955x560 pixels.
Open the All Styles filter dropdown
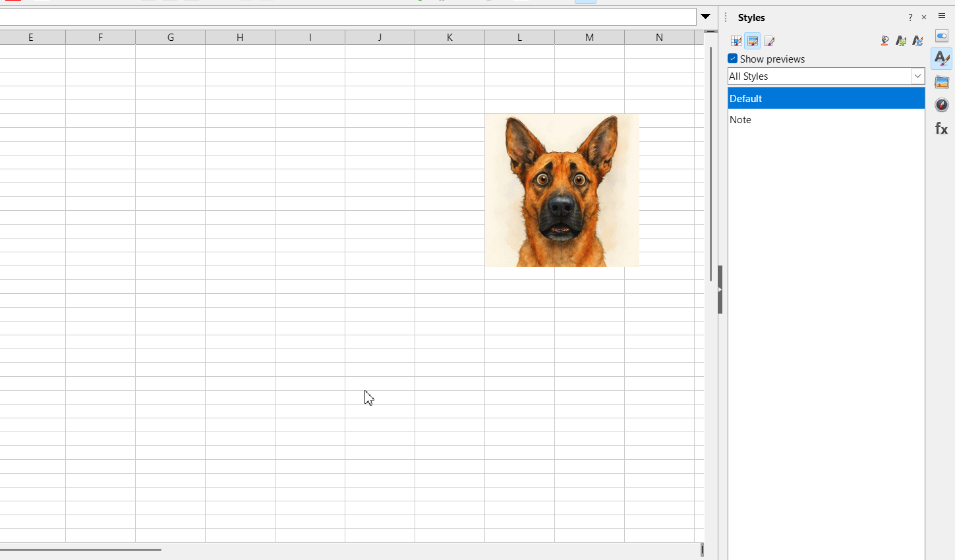(917, 76)
